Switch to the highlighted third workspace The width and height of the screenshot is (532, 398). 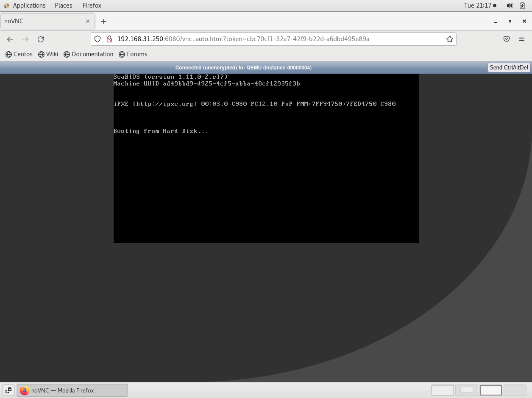[x=491, y=390]
